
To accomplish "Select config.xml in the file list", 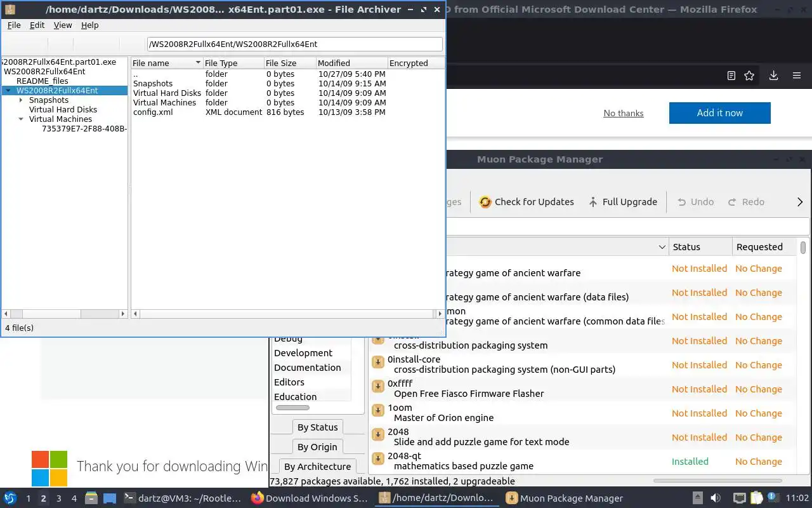I will click(152, 112).
